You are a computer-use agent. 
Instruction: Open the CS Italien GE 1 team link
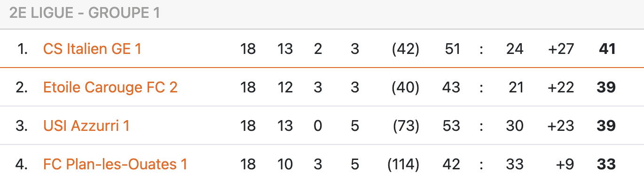coord(92,49)
